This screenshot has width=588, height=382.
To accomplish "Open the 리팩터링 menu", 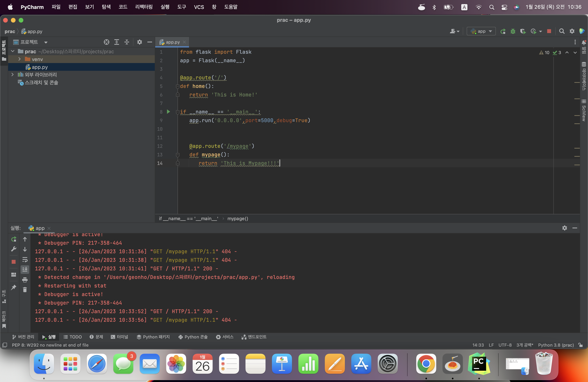I will [144, 7].
